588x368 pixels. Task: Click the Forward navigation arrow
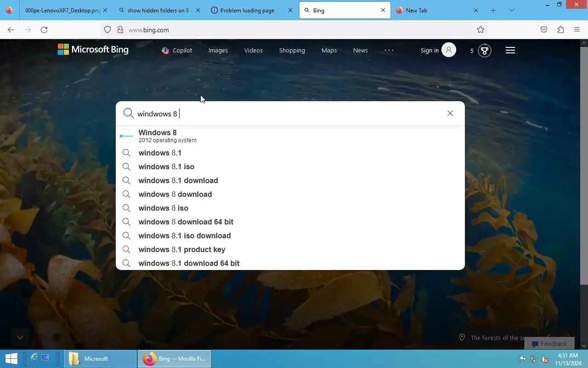coord(28,30)
